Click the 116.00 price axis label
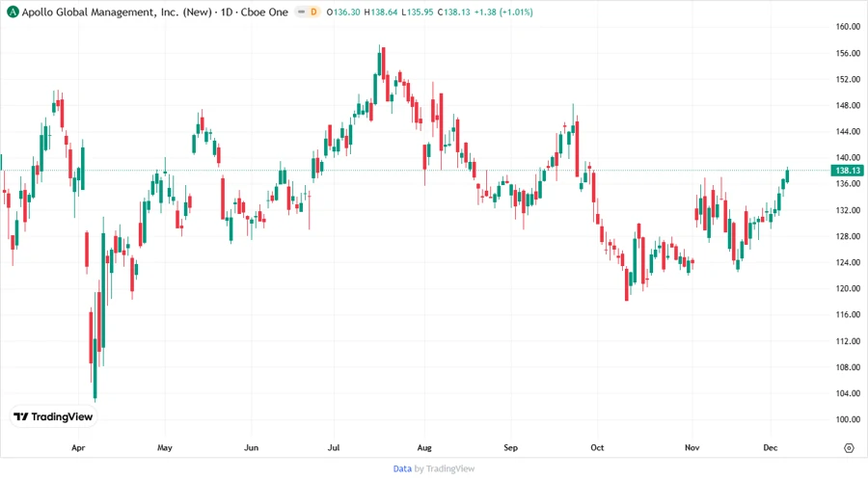The width and height of the screenshot is (868, 480). pos(848,314)
